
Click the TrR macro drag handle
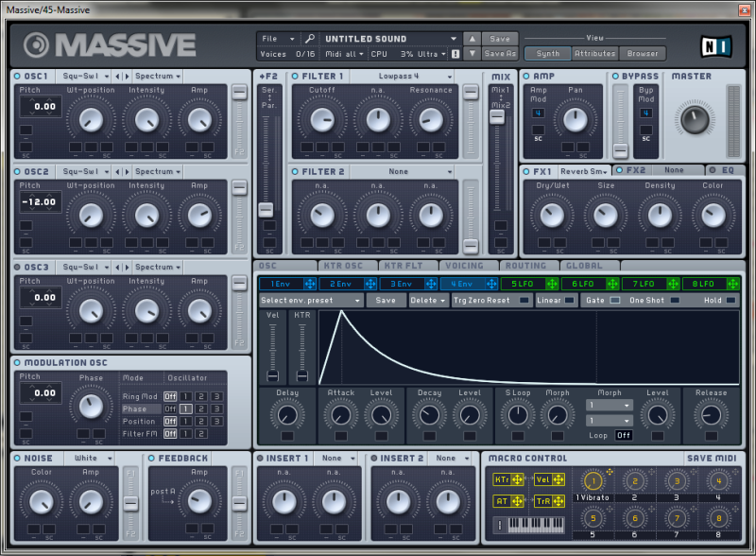558,501
